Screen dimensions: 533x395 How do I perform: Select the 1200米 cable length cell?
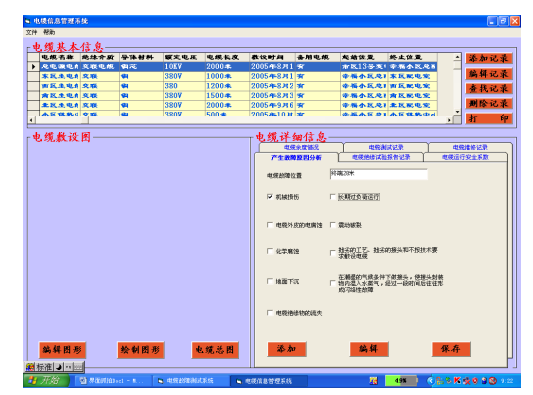click(x=227, y=86)
